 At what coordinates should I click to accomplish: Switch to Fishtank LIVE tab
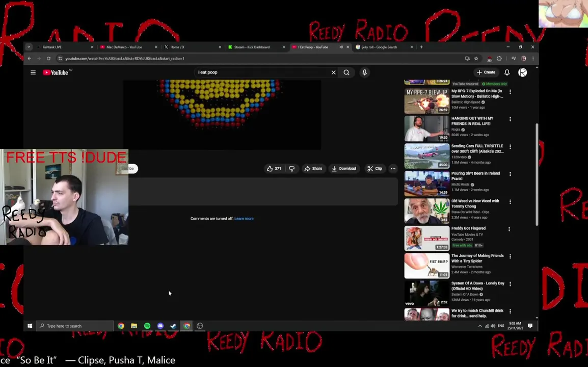[x=65, y=47]
